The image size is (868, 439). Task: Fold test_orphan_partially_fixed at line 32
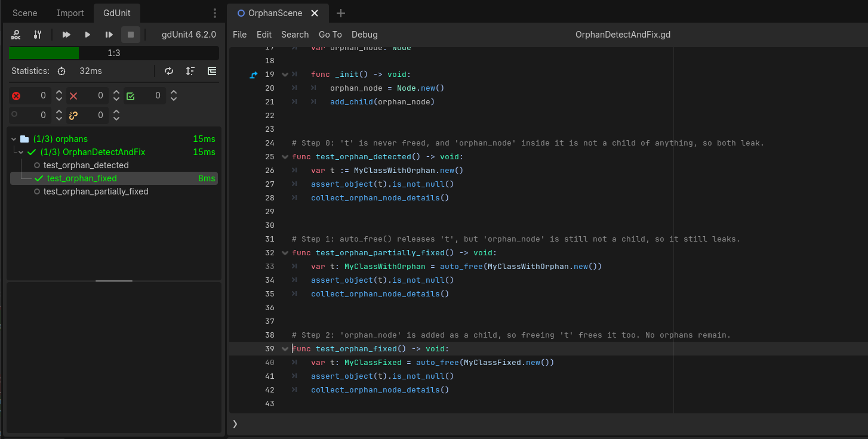[285, 253]
